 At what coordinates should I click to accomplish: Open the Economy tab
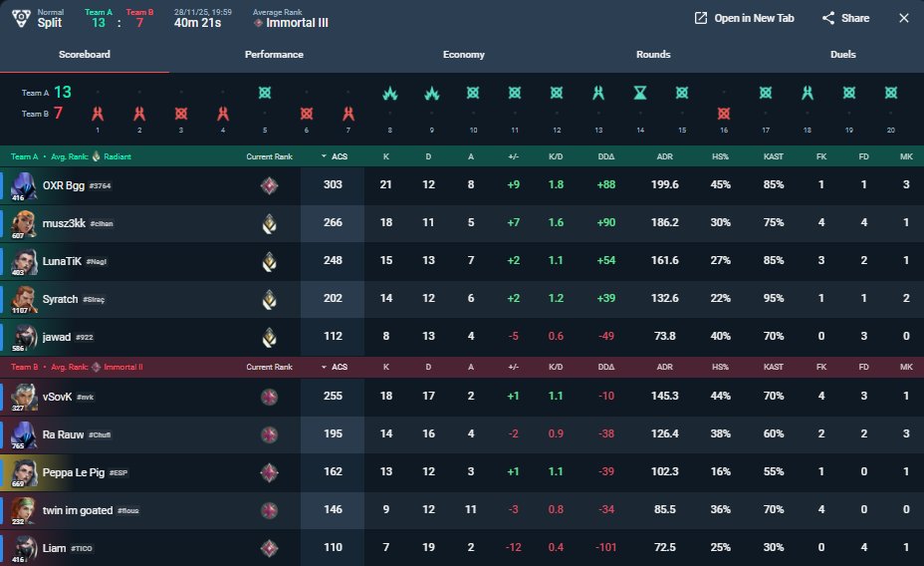coord(464,54)
